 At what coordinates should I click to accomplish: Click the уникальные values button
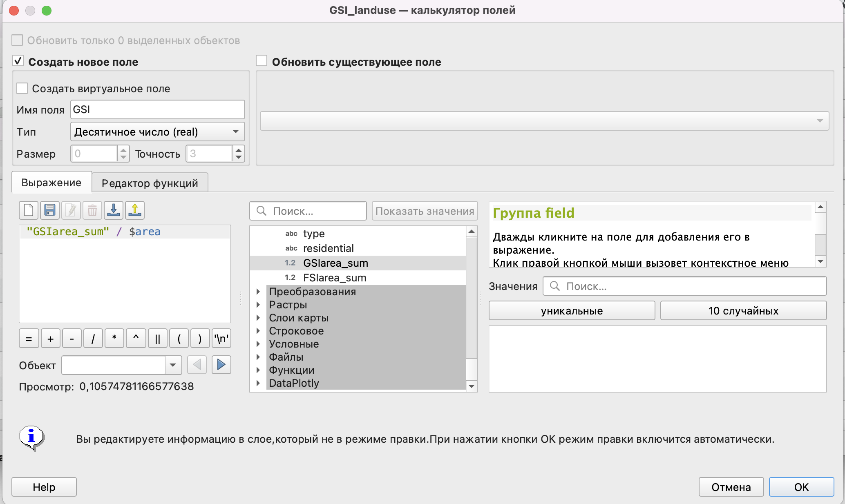572,311
